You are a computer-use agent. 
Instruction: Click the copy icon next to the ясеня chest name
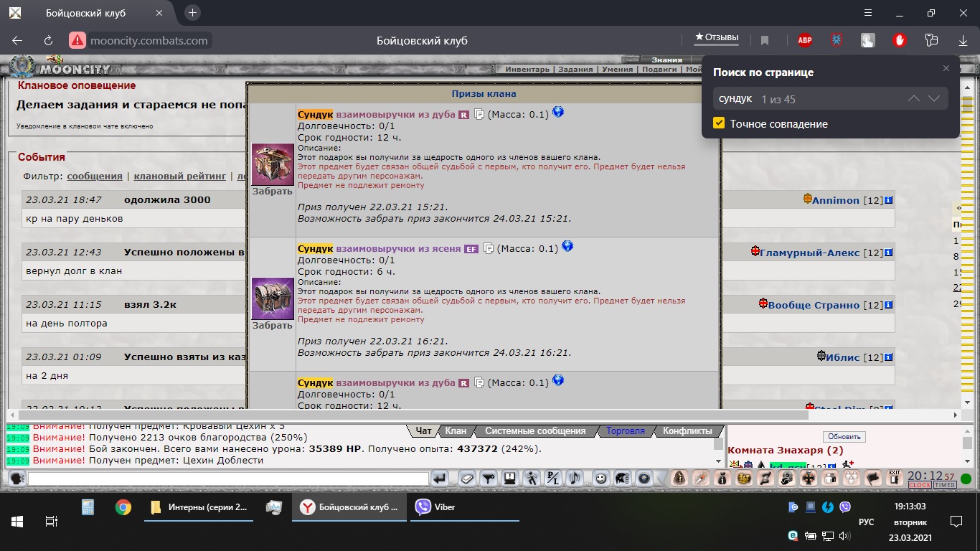pos(489,248)
